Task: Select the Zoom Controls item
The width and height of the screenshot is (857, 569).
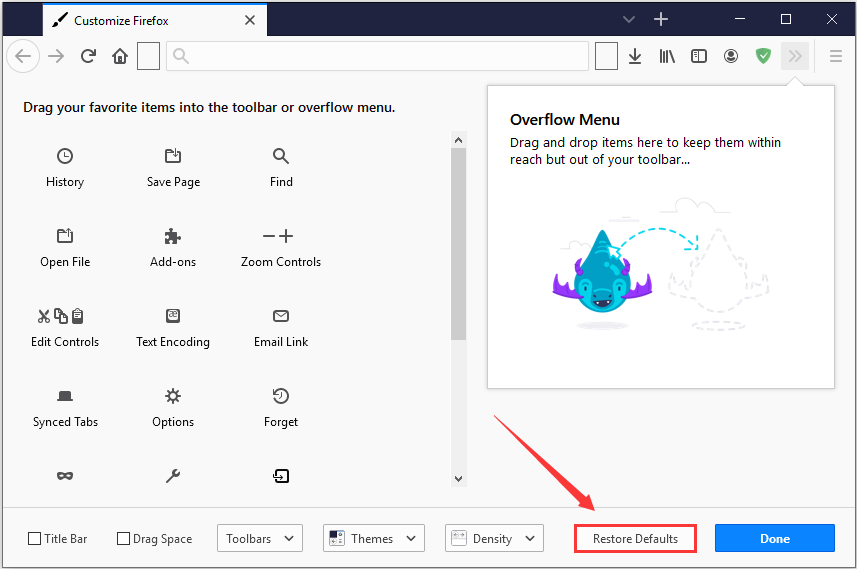Action: point(281,248)
